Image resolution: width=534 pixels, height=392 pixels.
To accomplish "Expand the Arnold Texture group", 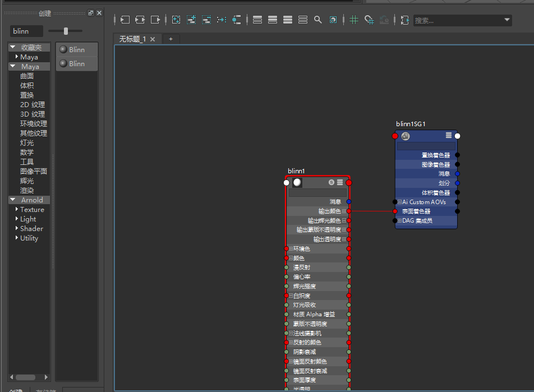I will click(x=17, y=209).
